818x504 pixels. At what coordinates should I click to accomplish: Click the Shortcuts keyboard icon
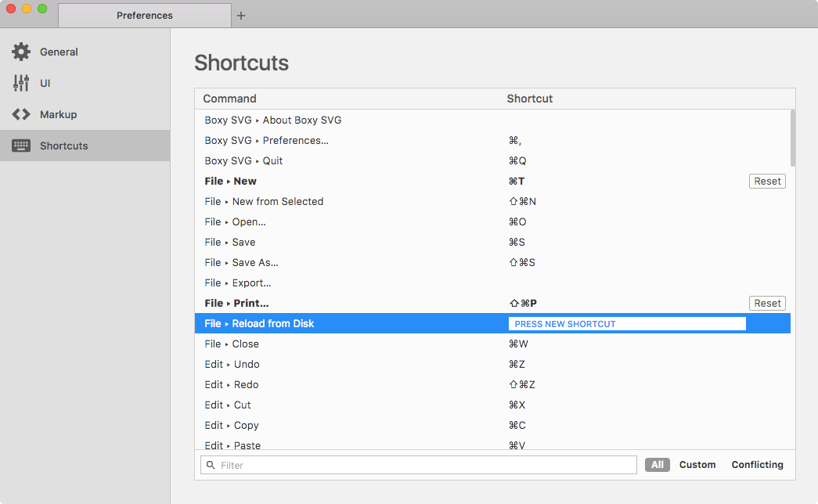(x=21, y=146)
